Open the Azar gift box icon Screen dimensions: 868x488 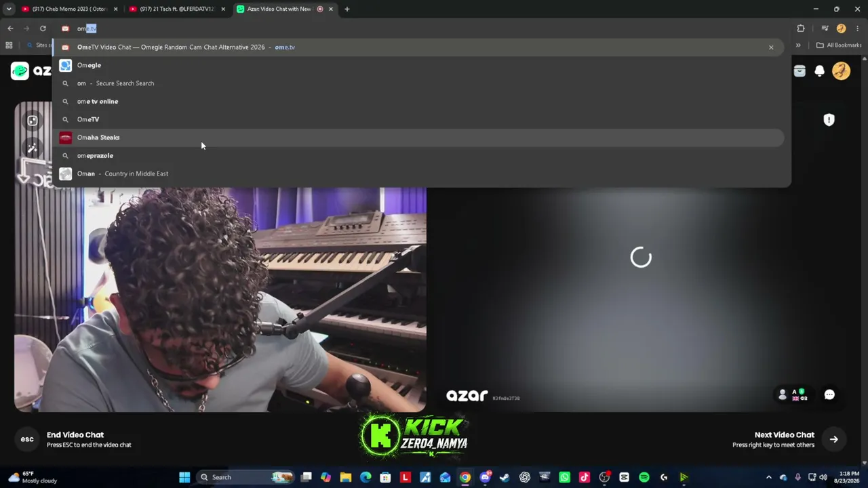point(800,71)
